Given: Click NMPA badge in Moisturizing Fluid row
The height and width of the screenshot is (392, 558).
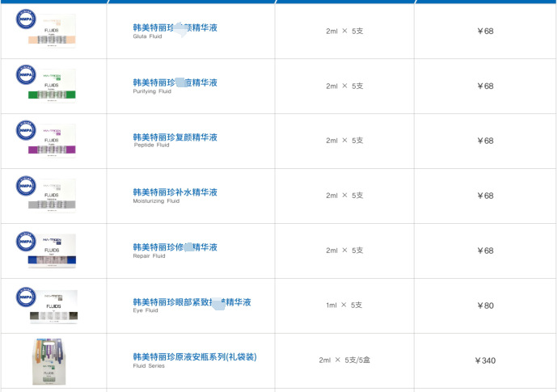Looking at the screenshot, I should pos(26,185).
